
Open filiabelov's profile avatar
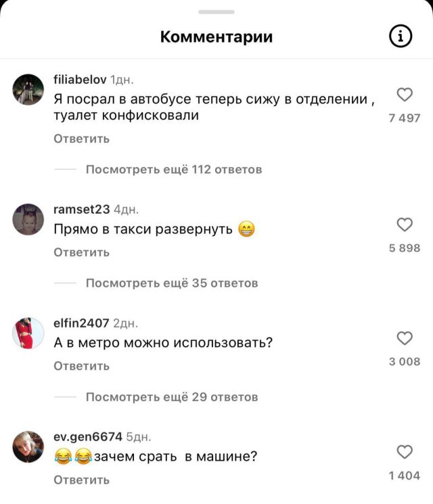(x=28, y=89)
